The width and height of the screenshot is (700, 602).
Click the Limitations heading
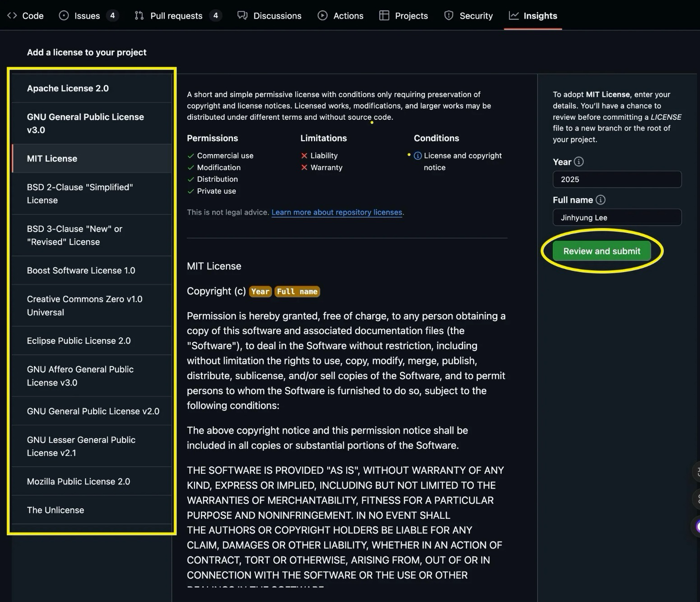coord(323,138)
